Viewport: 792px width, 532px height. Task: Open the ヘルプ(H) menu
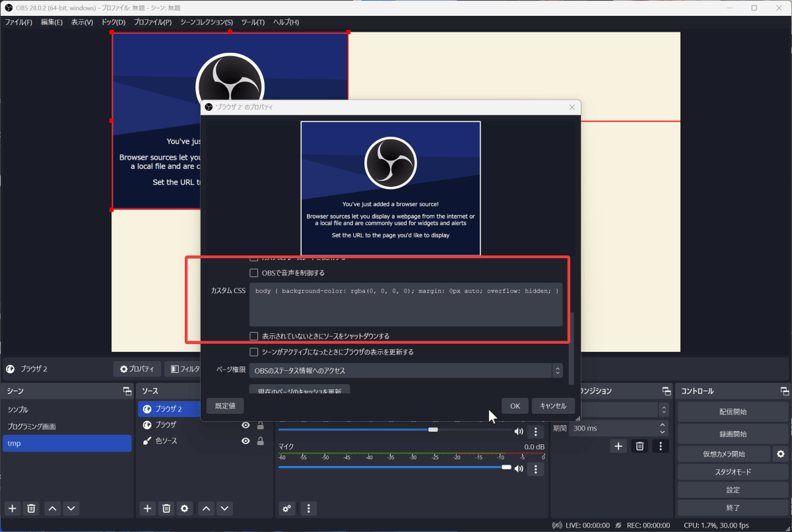coord(286,22)
